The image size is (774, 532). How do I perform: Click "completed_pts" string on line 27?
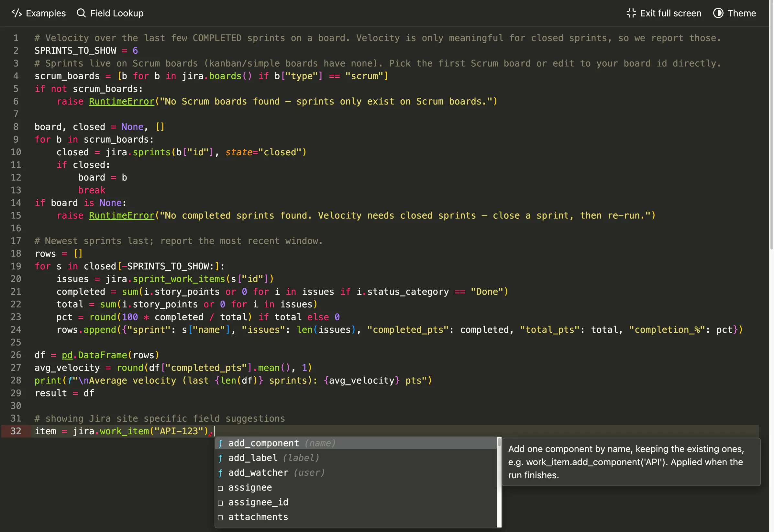click(206, 368)
